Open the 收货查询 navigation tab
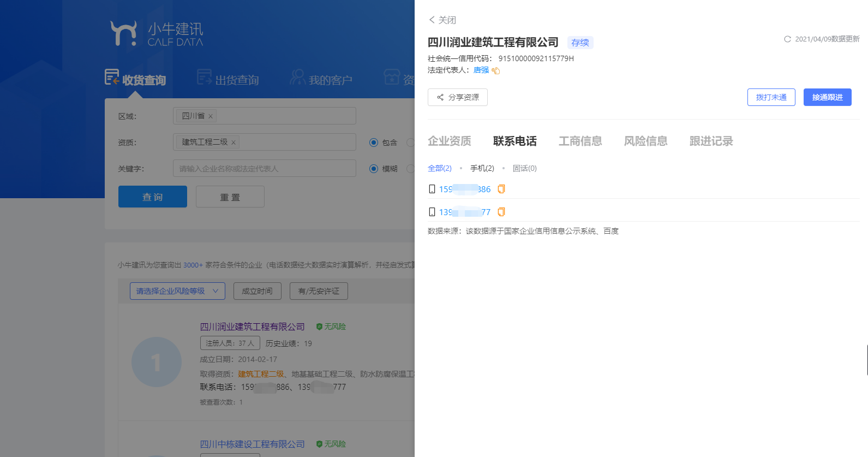Screen dimensions: 868x457 click(x=135, y=79)
